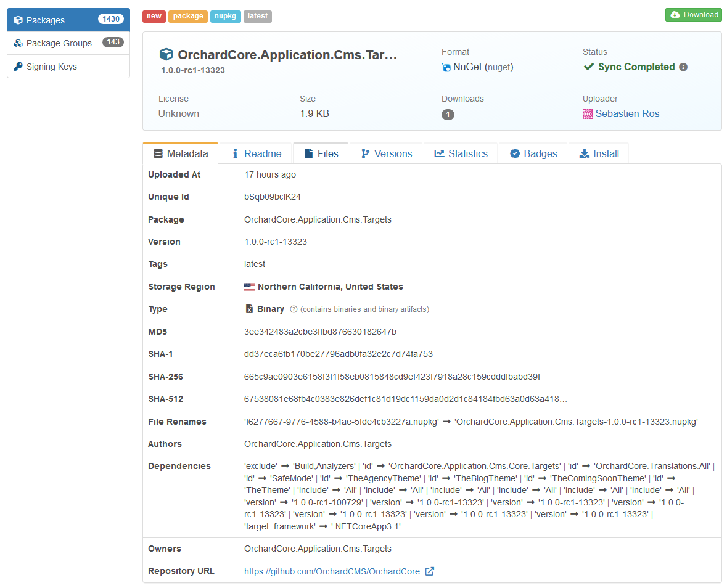
Task: Click the Sync Completed checkmark icon
Action: click(x=588, y=67)
